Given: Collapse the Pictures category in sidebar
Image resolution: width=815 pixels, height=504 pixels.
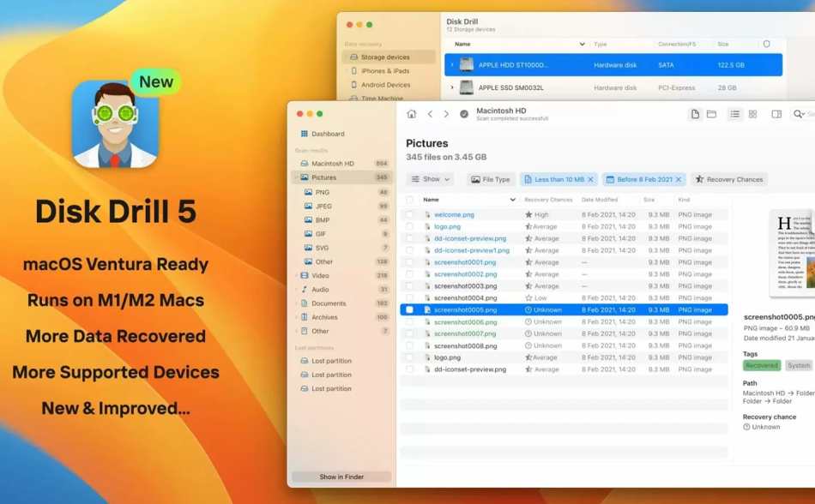Looking at the screenshot, I should click(x=297, y=177).
